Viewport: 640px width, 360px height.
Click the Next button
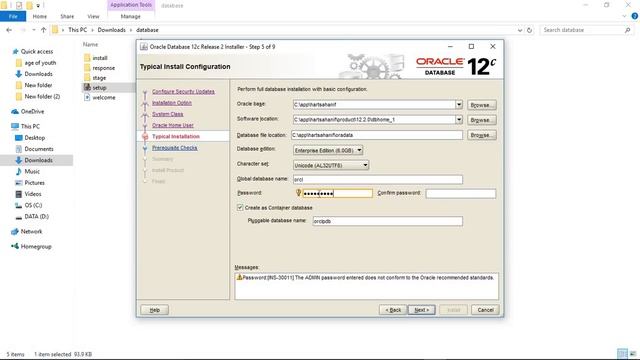(x=421, y=310)
